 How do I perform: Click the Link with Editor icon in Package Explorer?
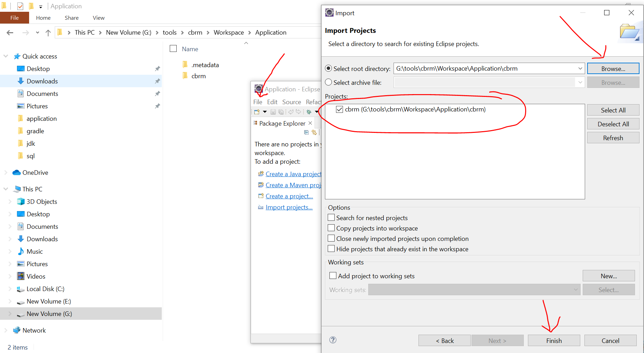(314, 132)
